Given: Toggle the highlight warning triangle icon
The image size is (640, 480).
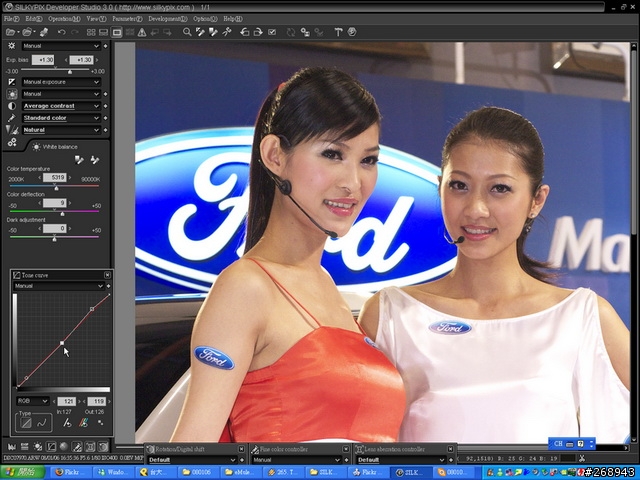Looking at the screenshot, I should [142, 32].
